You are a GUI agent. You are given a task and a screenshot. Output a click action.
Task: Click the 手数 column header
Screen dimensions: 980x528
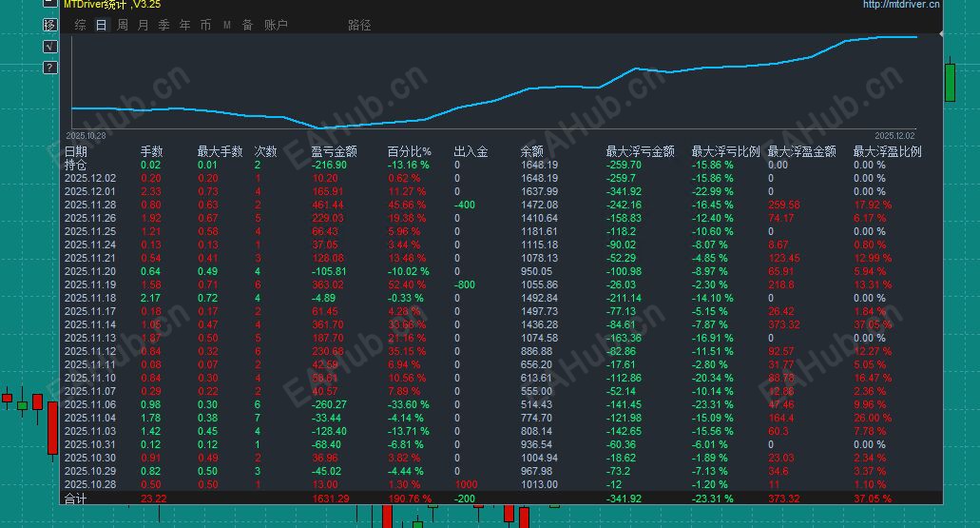point(151,151)
